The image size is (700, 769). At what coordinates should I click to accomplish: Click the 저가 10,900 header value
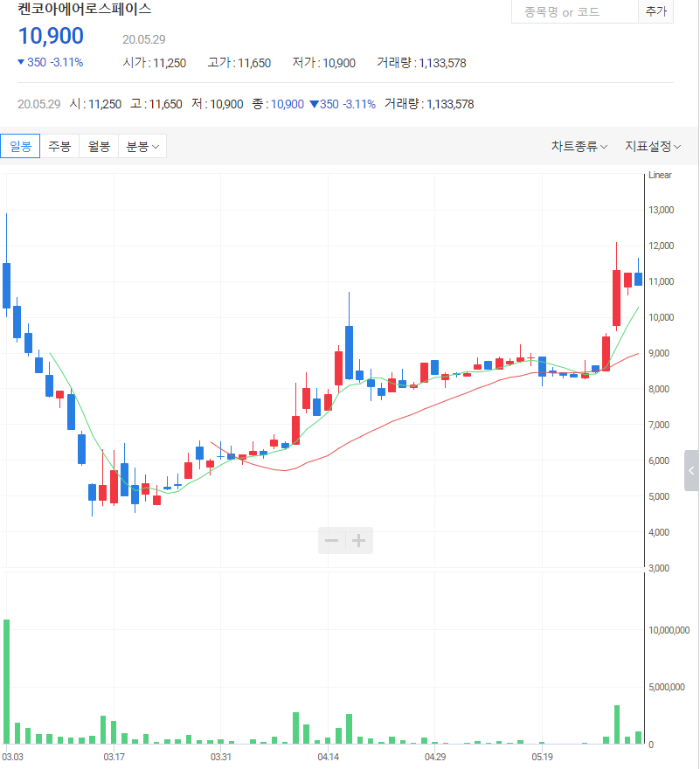323,63
